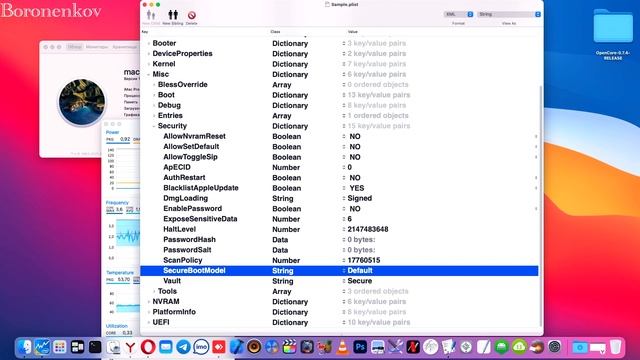Switch to Мониторы tab in About This Mac
This screenshot has width=640, height=360.
[97, 47]
